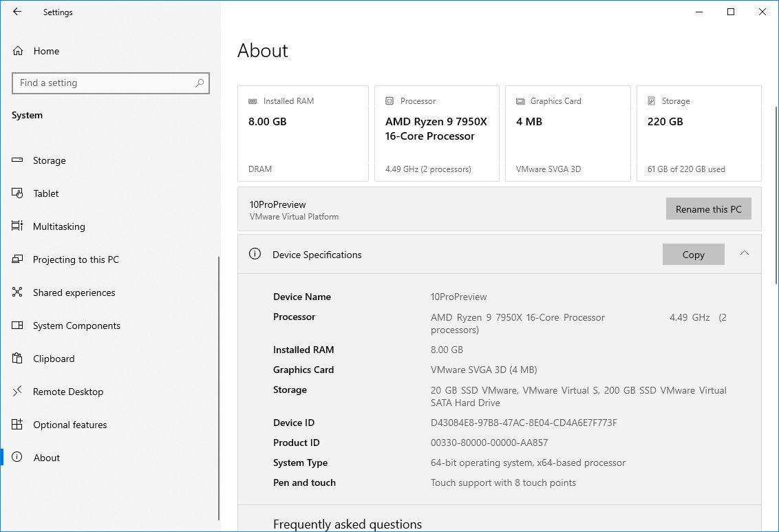Open the Storage settings page
The width and height of the screenshot is (779, 532).
(x=109, y=160)
